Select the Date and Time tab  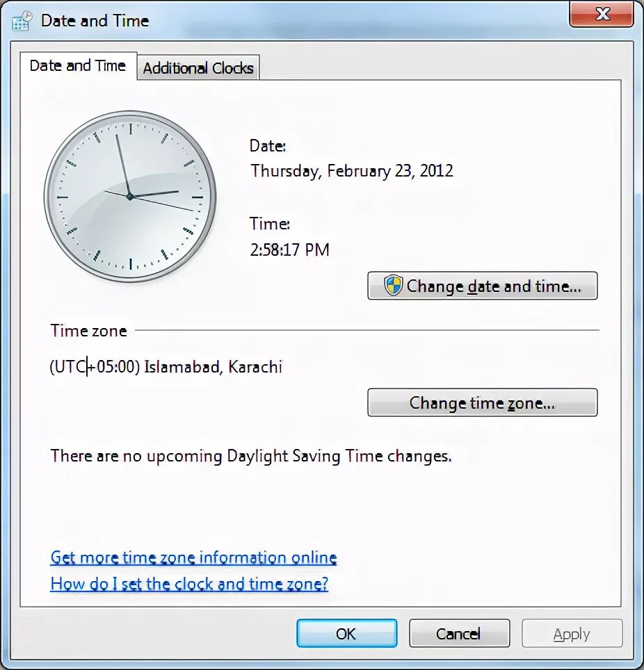[78, 66]
